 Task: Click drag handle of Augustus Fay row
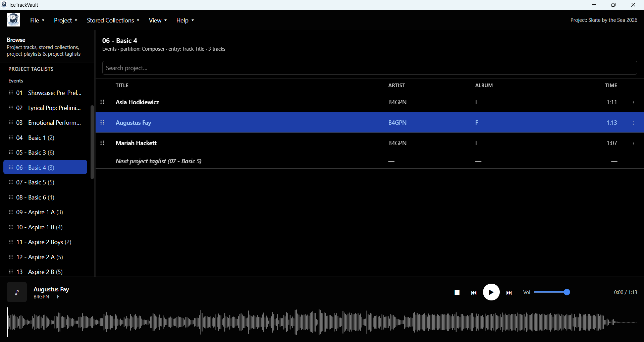point(103,123)
